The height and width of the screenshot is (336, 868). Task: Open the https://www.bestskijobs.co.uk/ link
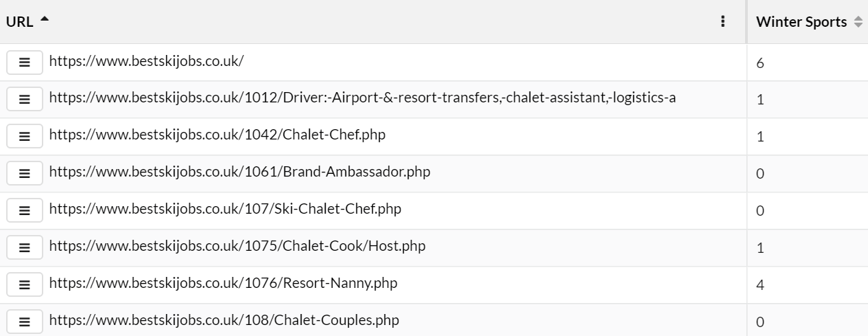[x=146, y=60]
